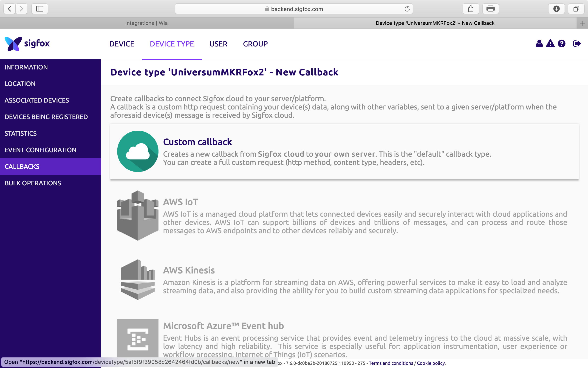The width and height of the screenshot is (588, 368).
Task: Click the AWS Kinesis title
Action: tap(189, 270)
